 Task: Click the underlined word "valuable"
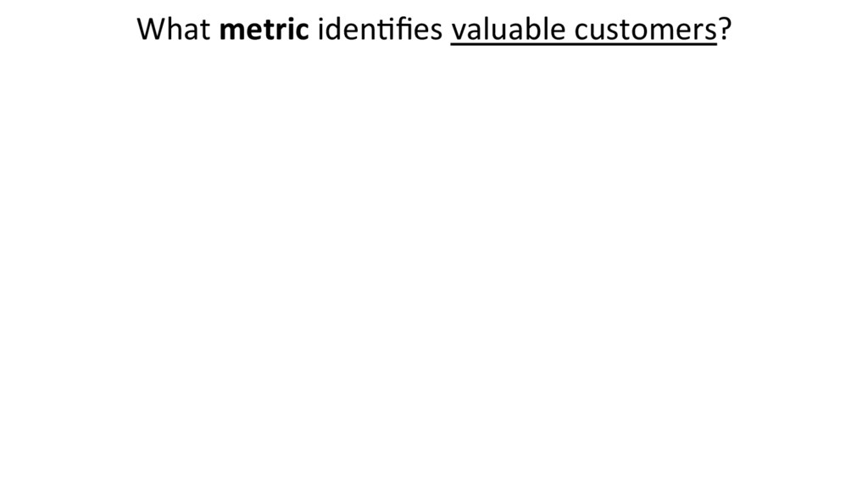[509, 30]
